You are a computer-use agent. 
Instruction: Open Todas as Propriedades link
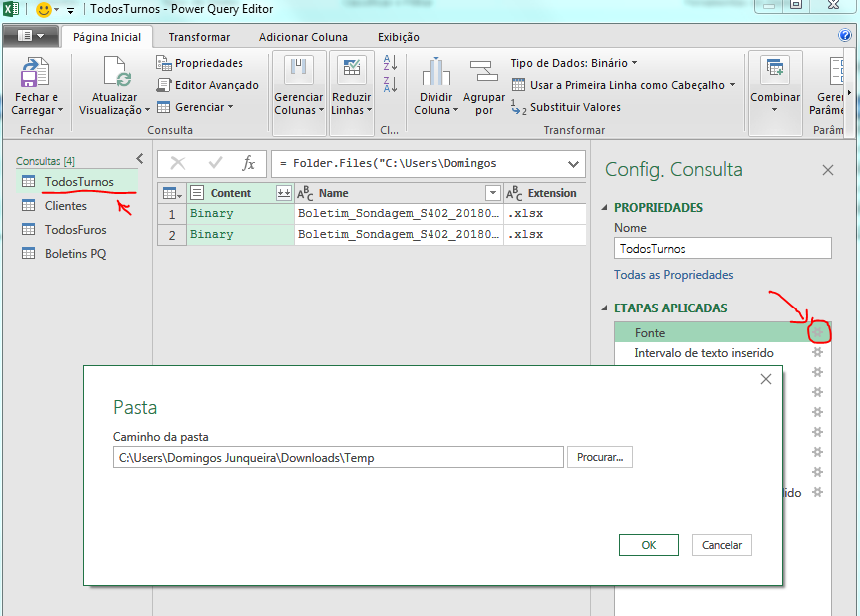(673, 275)
